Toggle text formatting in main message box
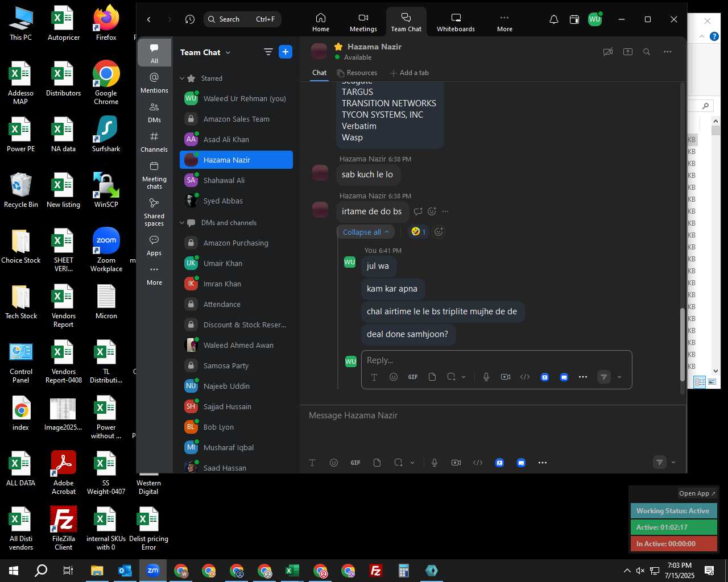The width and height of the screenshot is (728, 582). [x=312, y=463]
